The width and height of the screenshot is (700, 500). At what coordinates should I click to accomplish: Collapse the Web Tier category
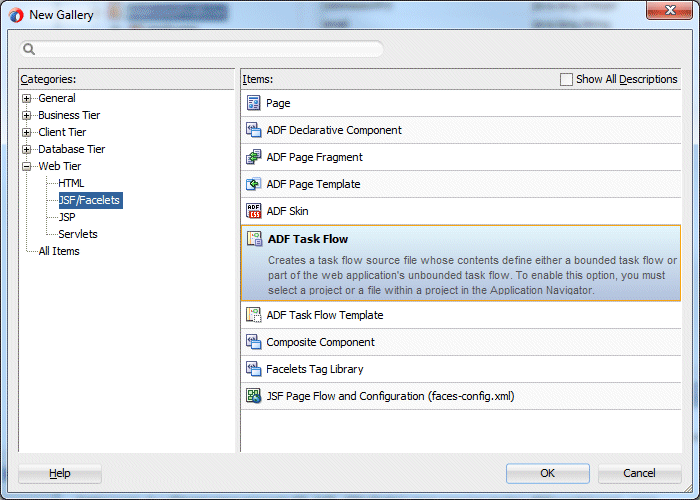(27, 166)
